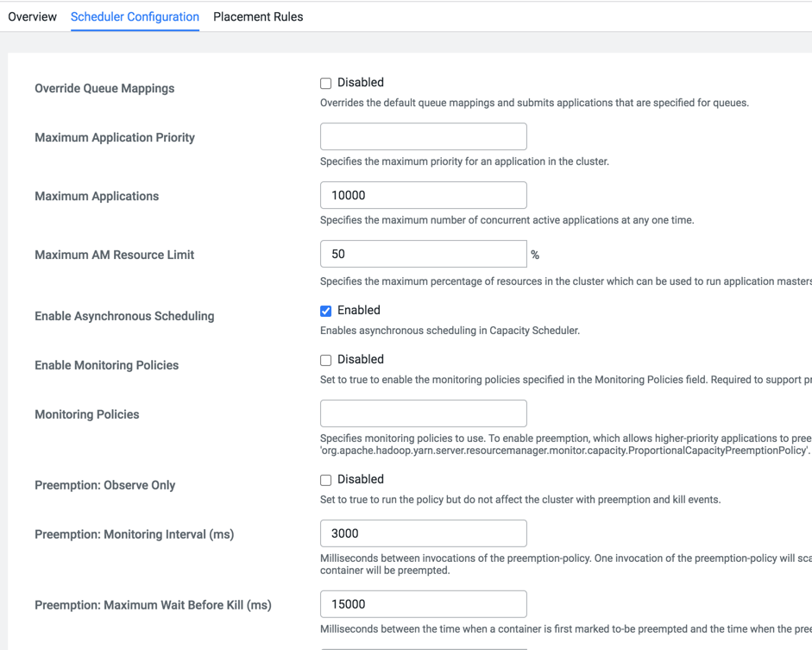This screenshot has width=812, height=650.
Task: Click the Enable Asynchronous Scheduling setting label
Action: tap(124, 316)
